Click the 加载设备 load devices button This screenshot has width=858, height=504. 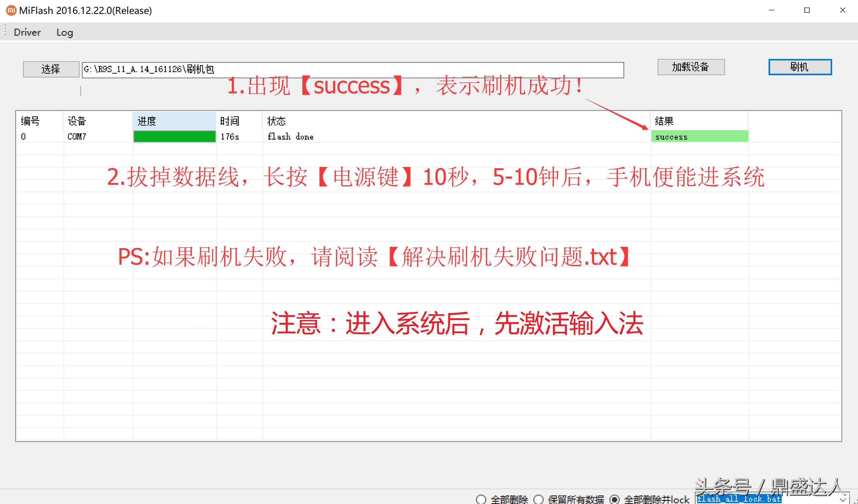coord(691,67)
